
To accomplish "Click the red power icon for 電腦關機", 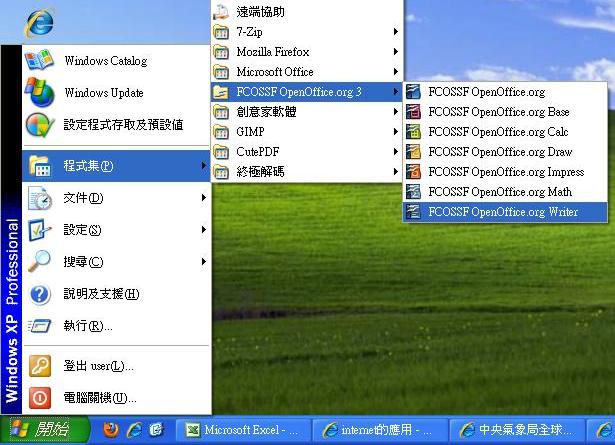I will point(40,398).
